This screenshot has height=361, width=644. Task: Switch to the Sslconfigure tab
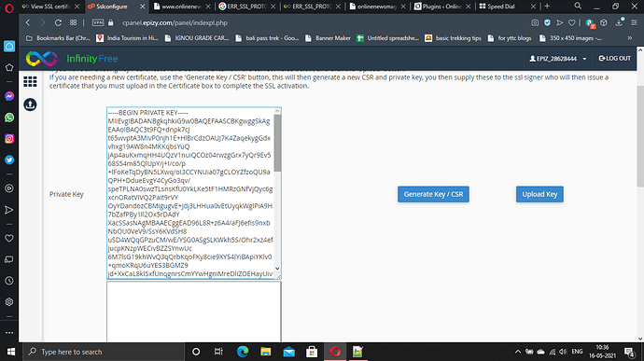tap(117, 7)
